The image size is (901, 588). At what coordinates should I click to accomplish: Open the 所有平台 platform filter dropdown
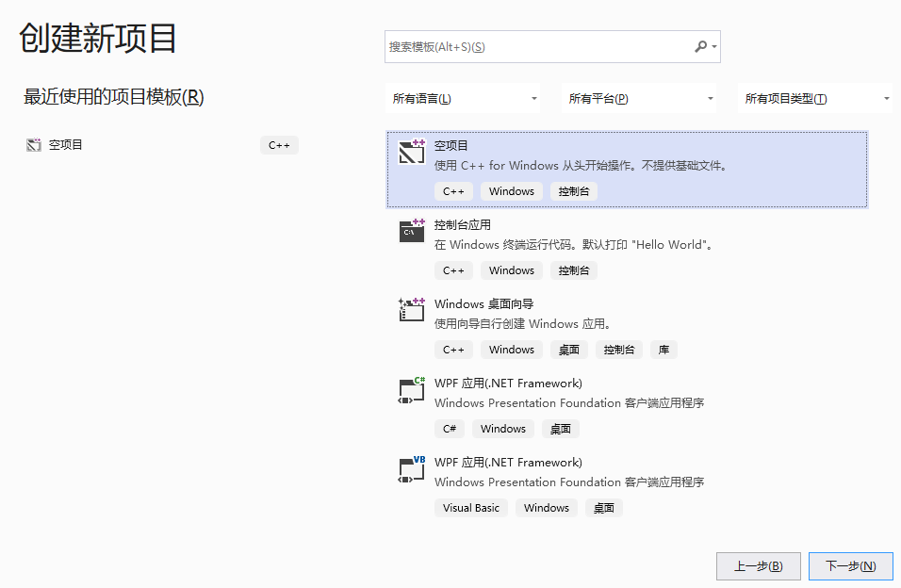click(x=639, y=98)
